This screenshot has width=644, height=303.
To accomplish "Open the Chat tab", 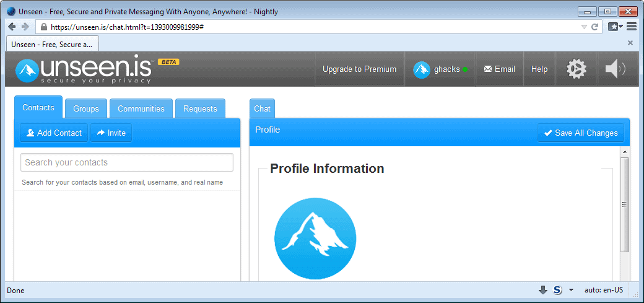I will tap(262, 108).
